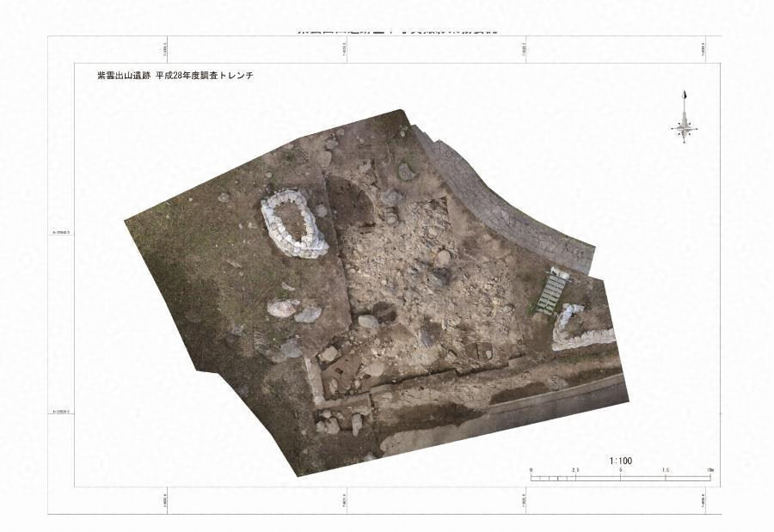The width and height of the screenshot is (774, 532).
Task: Select the white stone ring feature
Action: [x=294, y=225]
